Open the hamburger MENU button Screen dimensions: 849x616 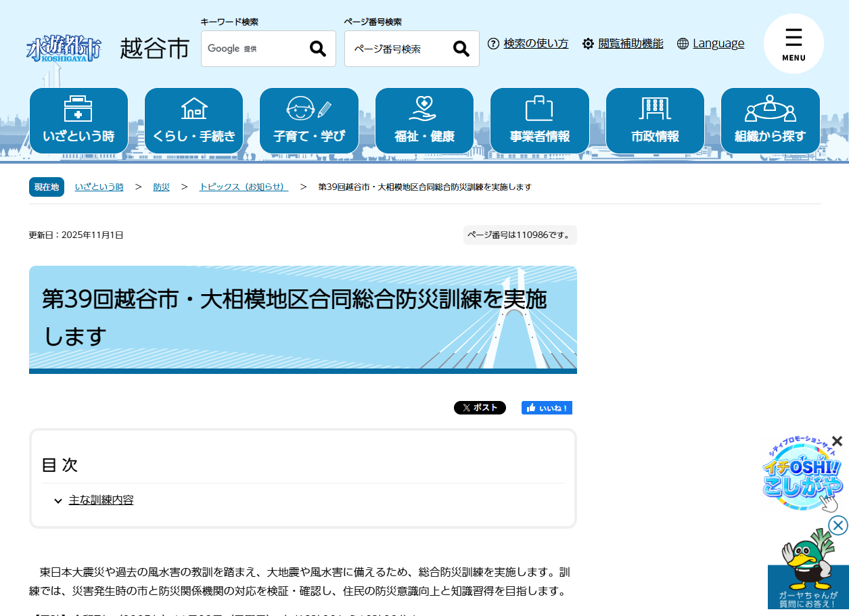793,44
